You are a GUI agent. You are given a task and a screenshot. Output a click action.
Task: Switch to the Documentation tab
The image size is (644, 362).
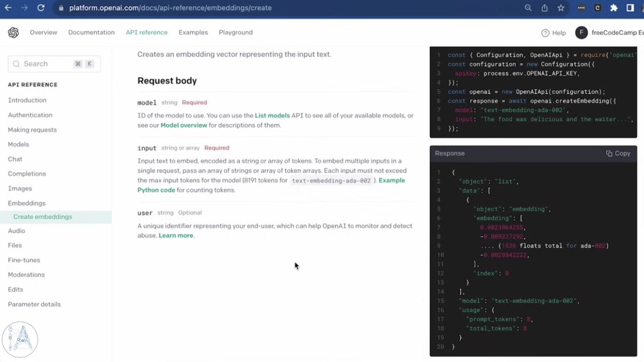click(x=92, y=33)
